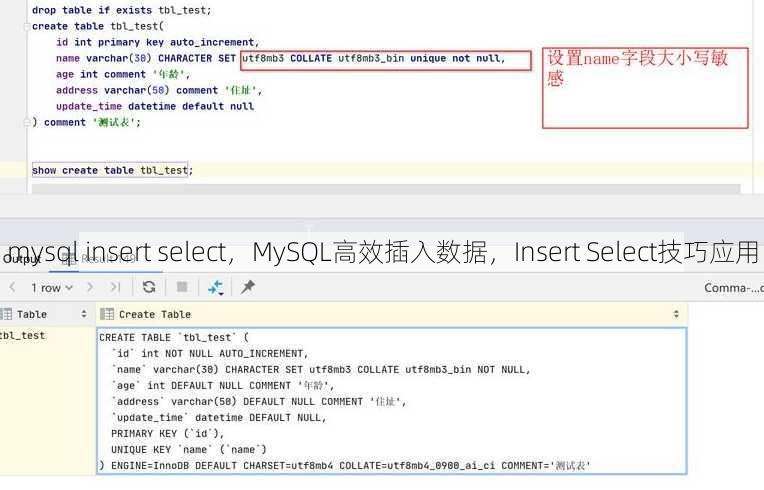Screen dimensions: 764x490
Task: Click '`id` int NOT NULL AUTO_INCREMENT' result text
Action: click(x=210, y=353)
